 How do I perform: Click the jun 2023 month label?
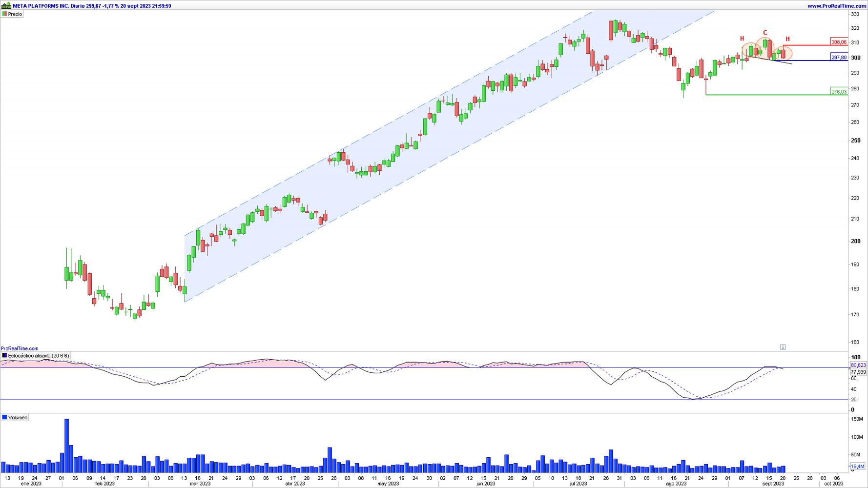(x=486, y=484)
